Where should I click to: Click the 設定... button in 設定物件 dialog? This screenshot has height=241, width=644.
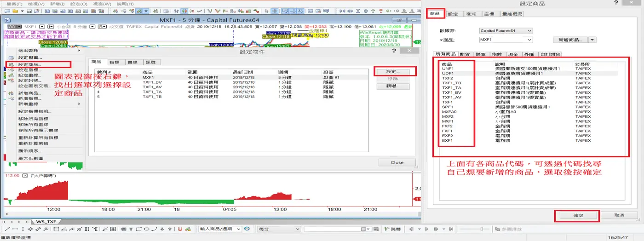tap(391, 72)
